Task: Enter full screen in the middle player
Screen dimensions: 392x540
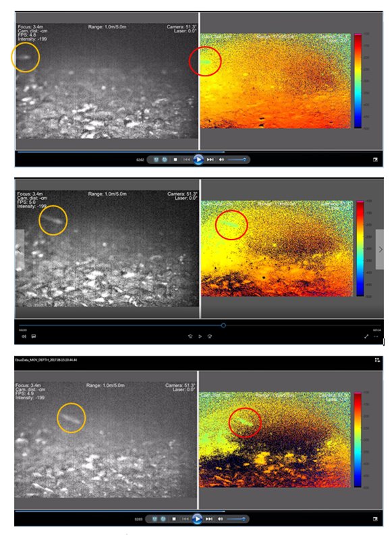Action: tap(366, 336)
